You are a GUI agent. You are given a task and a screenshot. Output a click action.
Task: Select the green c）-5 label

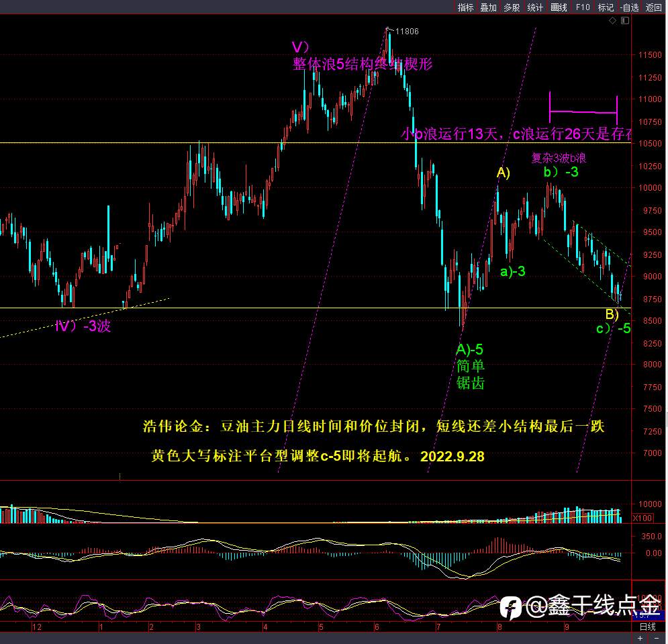[x=613, y=328]
